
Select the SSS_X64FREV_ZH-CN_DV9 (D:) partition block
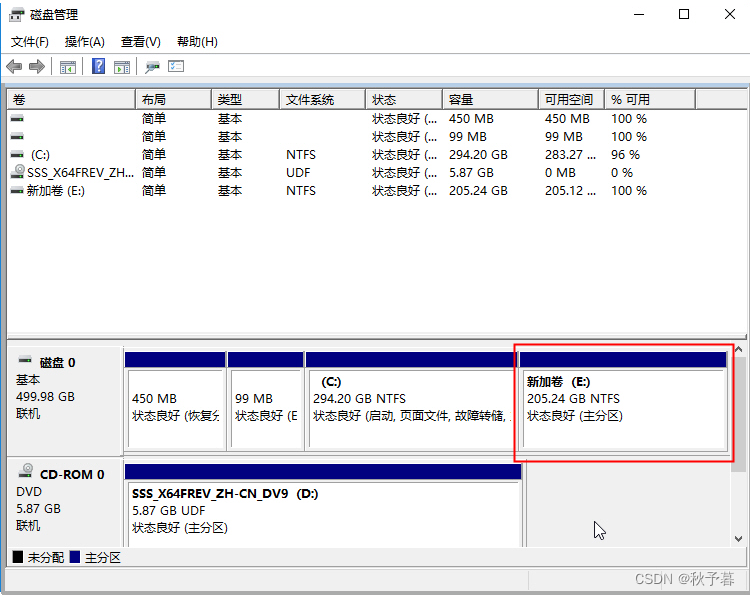[323, 506]
